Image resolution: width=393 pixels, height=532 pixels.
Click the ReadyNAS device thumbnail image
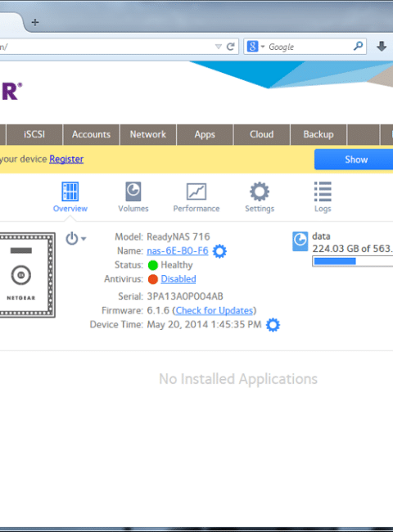coord(27,275)
